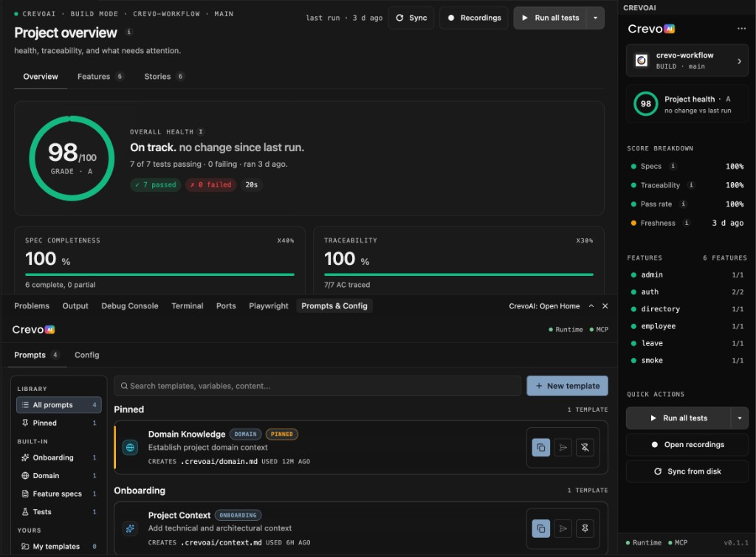Open the Ports panel tab
Viewport: 756px width, 557px height.
tap(226, 306)
